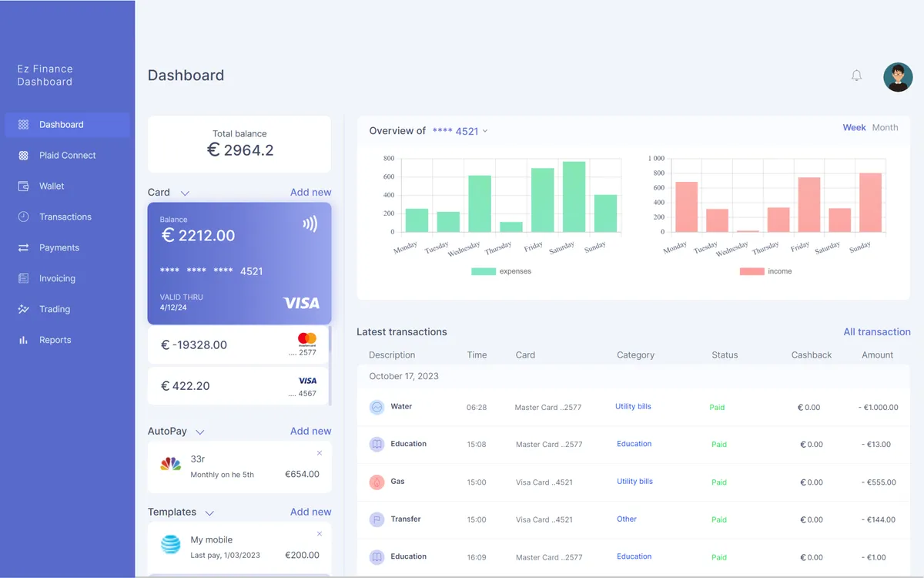Screen dimensions: 924x578
Task: Click the Mastercard logo on 2577 card
Action: [307, 339]
